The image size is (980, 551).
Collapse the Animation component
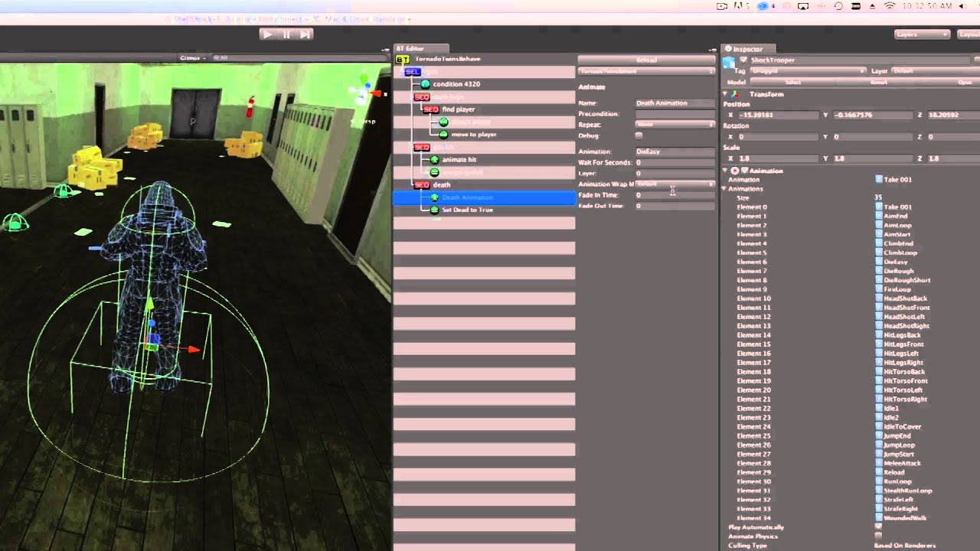coord(726,171)
